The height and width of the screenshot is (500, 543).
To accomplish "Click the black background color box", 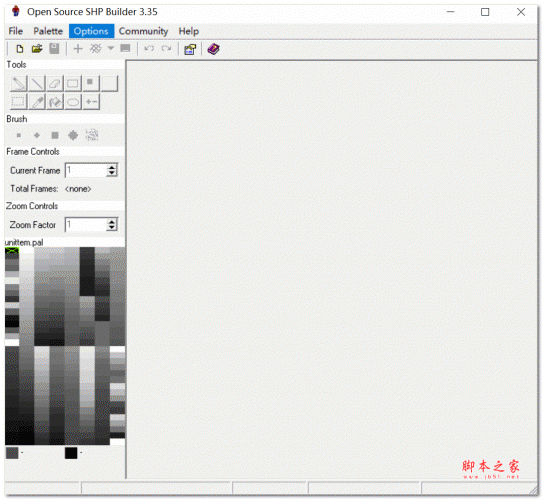I will coord(71,453).
